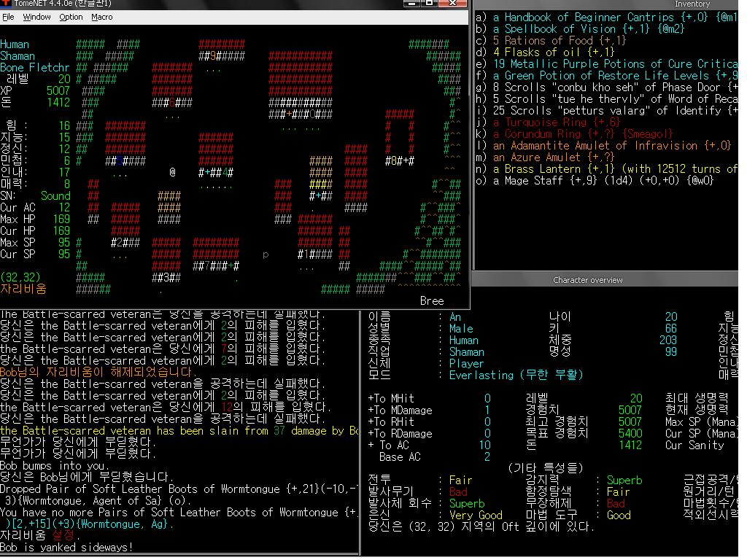Select the Spellbook of Vision item
747x560 pixels.
(580, 29)
